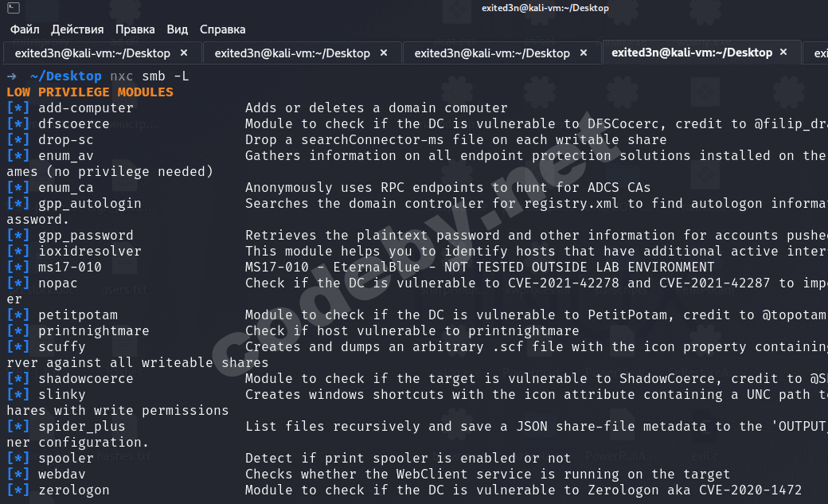This screenshot has width=828, height=504.
Task: Open the Правка menu
Action: pyautogui.click(x=135, y=29)
